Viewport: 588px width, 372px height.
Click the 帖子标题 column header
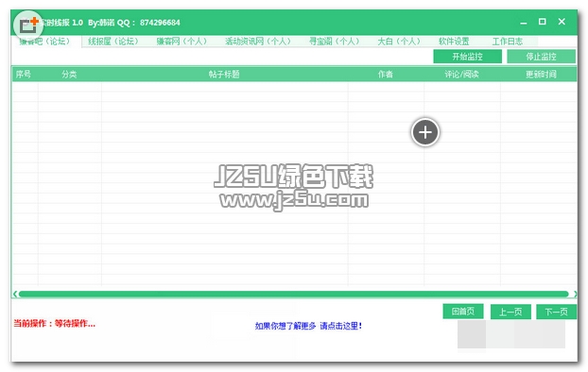tap(224, 75)
